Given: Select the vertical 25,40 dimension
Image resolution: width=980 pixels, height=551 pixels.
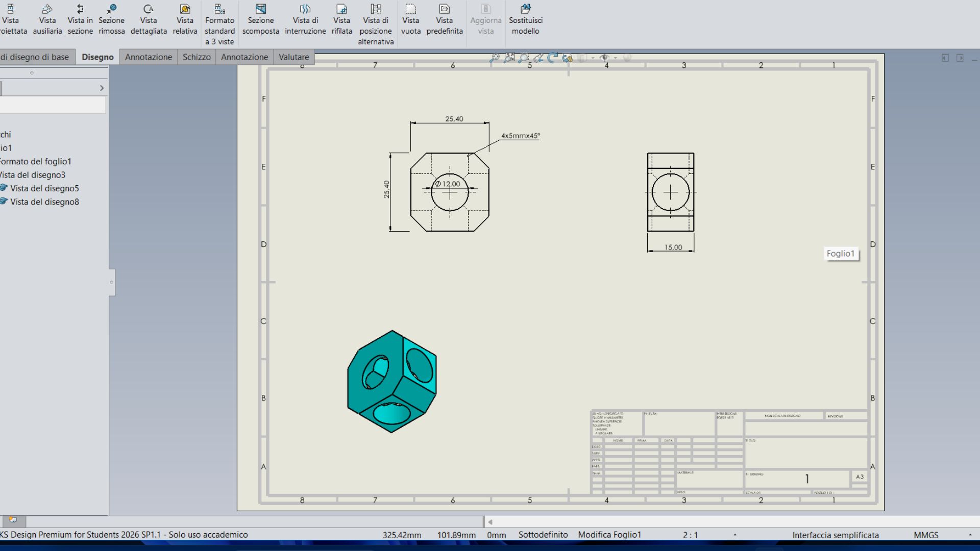Looking at the screenshot, I should click(386, 189).
